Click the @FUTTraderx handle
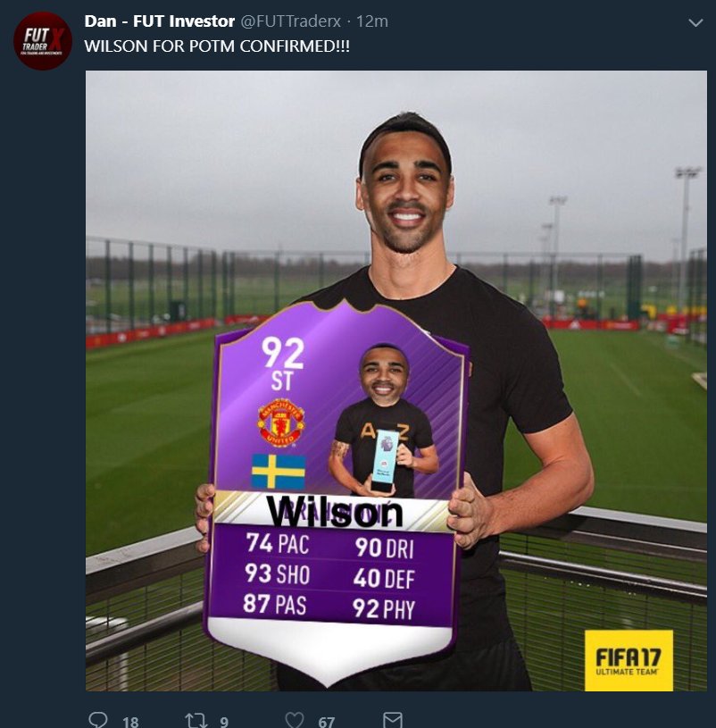 click(x=291, y=21)
